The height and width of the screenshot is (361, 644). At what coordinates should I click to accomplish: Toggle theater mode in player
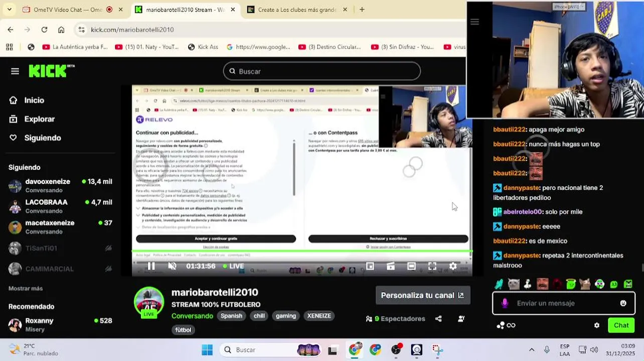411,266
